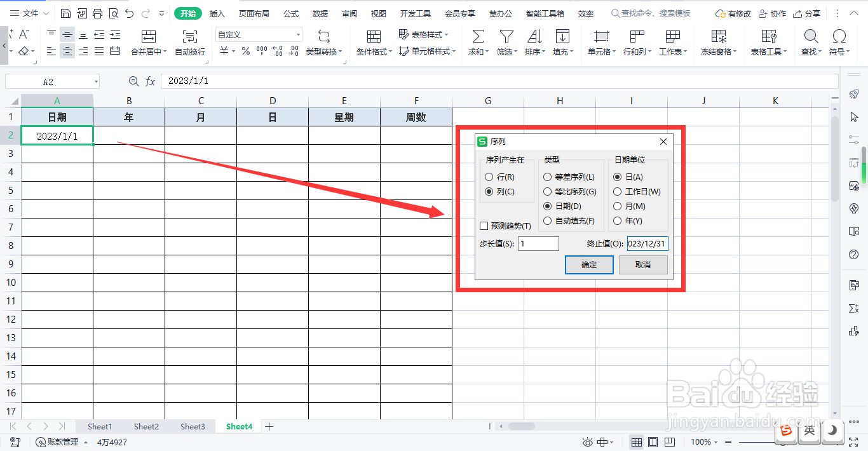Screen dimensions: 868x451
Task: Switch to the 插入 ribbon tab
Action: pos(217,13)
